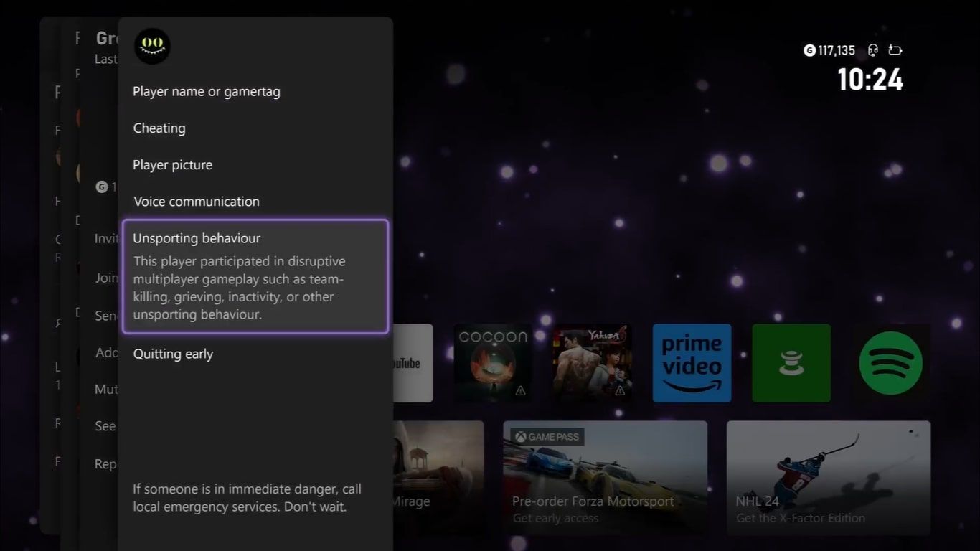The height and width of the screenshot is (551, 980).
Task: Launch the Yakuza game tile
Action: pos(593,363)
